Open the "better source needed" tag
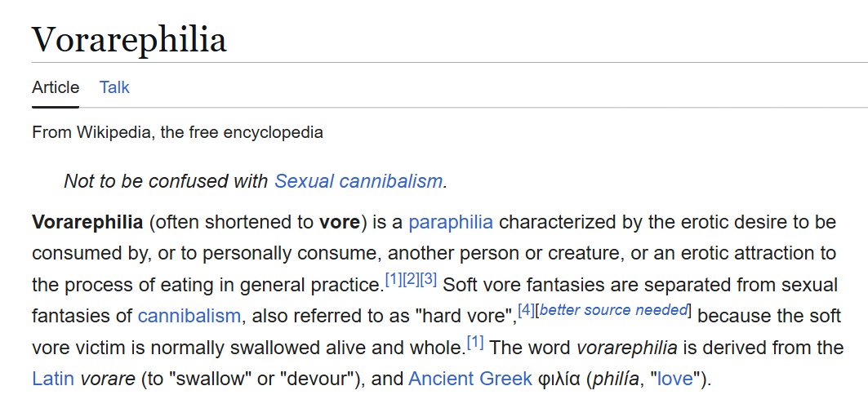Image resolution: width=868 pixels, height=417 pixels. [613, 310]
